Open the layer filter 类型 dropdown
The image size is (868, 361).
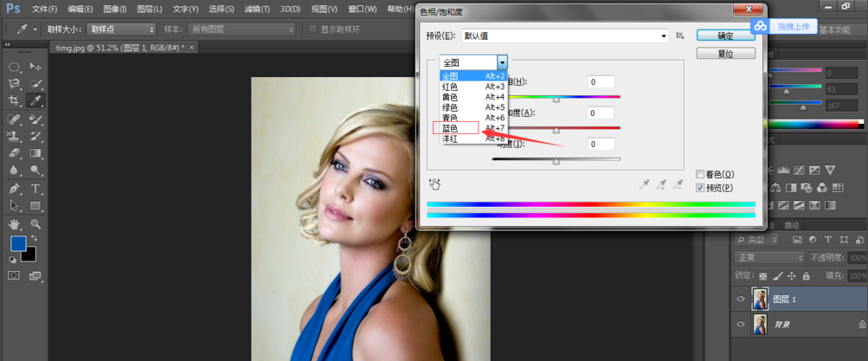tap(756, 240)
